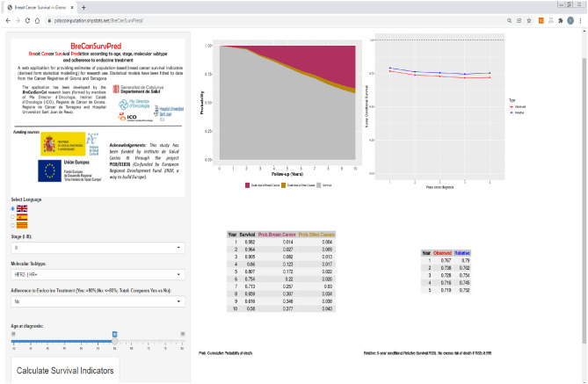Click the padlock site info icon

[x=49, y=20]
